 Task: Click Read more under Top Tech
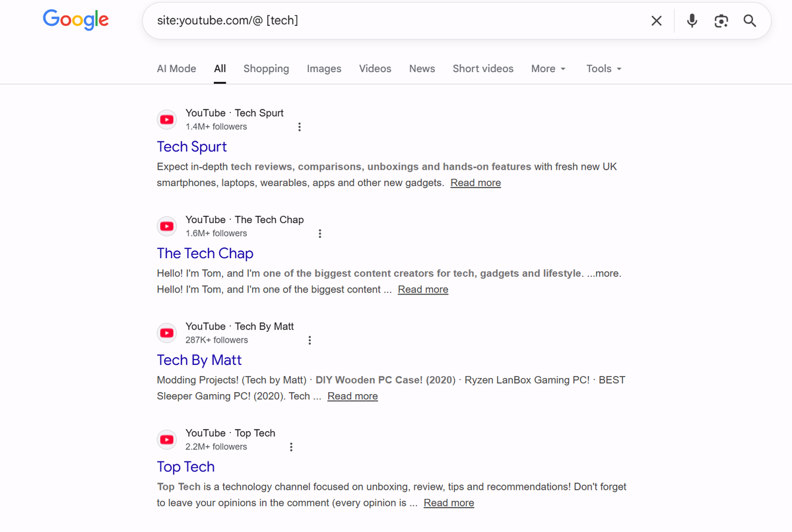coord(449,503)
